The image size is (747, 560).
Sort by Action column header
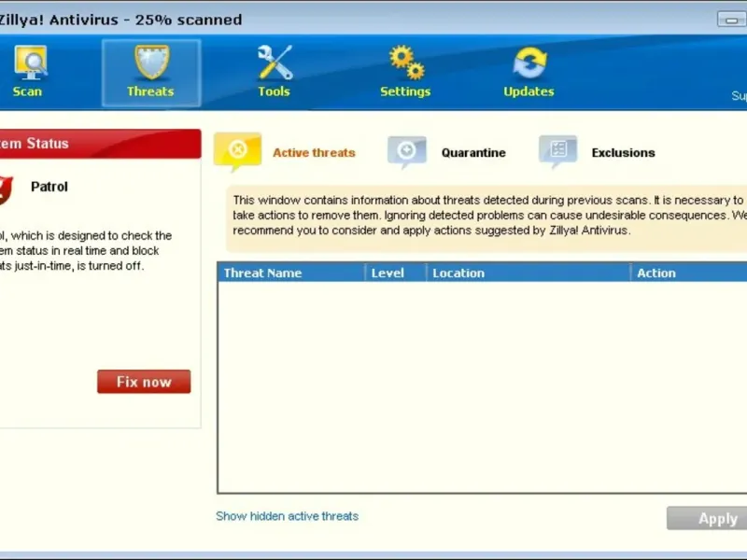(689, 273)
